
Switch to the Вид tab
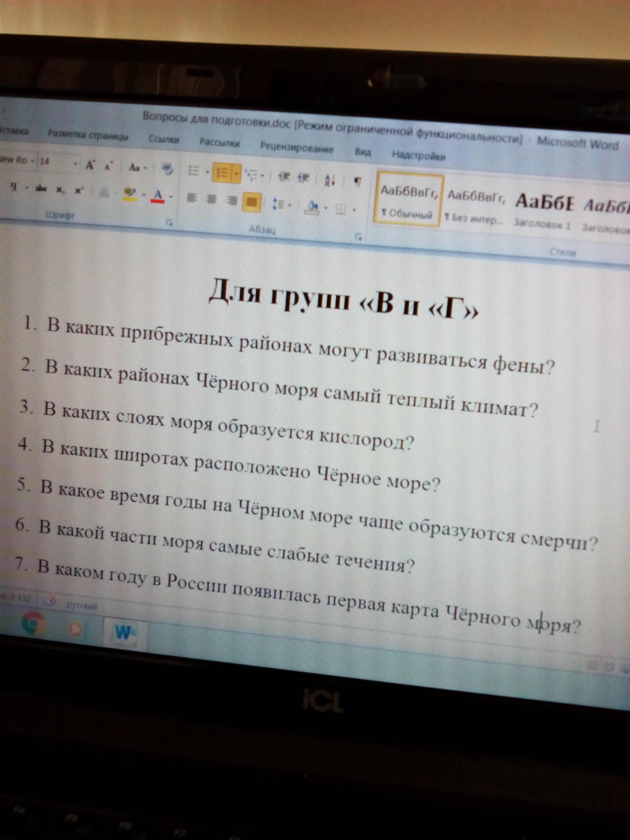[x=363, y=152]
